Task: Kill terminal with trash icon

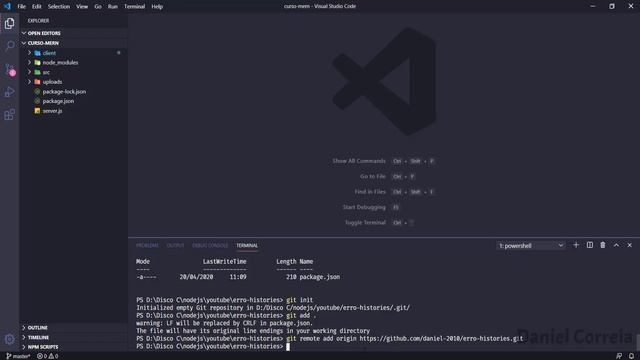Action: [x=603, y=245]
